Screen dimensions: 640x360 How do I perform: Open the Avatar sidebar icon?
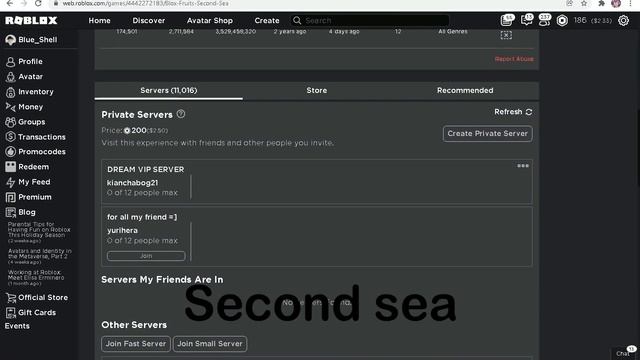tap(11, 77)
